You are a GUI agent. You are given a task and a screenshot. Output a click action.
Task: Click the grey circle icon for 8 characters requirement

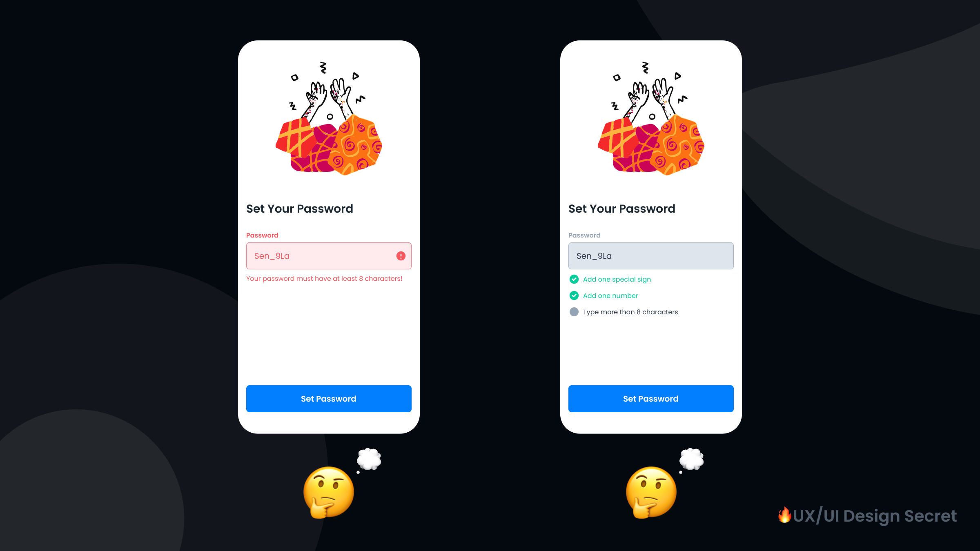click(x=573, y=311)
